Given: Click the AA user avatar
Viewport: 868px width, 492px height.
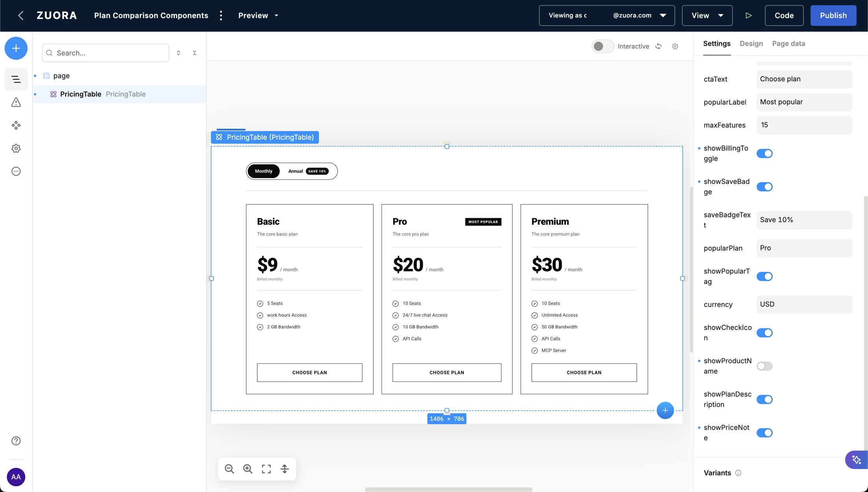Looking at the screenshot, I should [16, 477].
